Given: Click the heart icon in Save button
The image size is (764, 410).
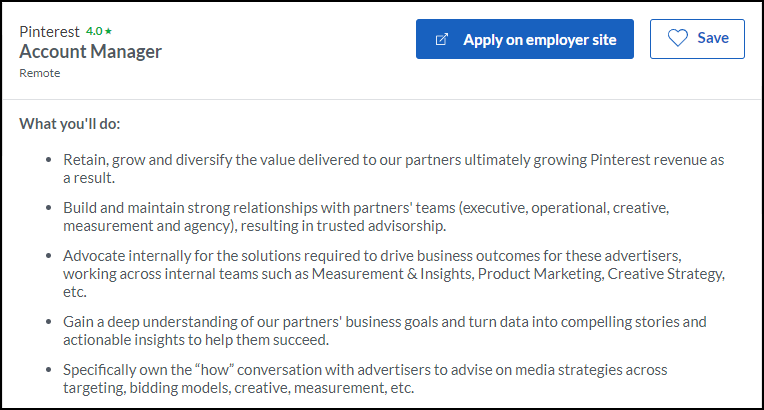Looking at the screenshot, I should (678, 39).
